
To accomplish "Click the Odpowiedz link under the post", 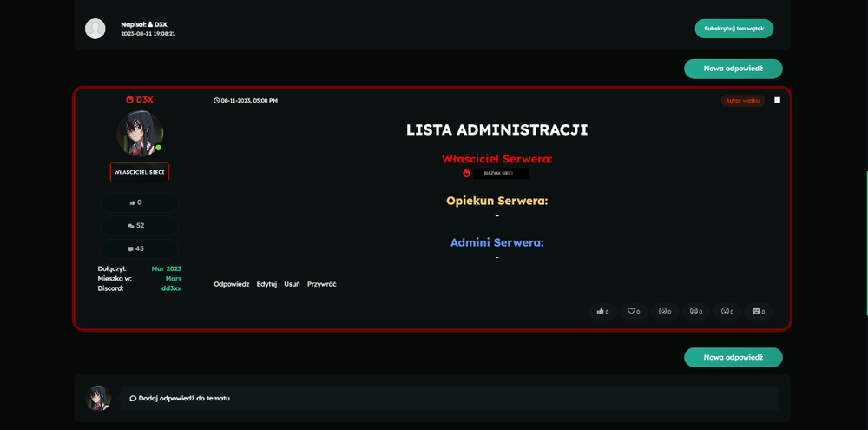I will pyautogui.click(x=232, y=284).
